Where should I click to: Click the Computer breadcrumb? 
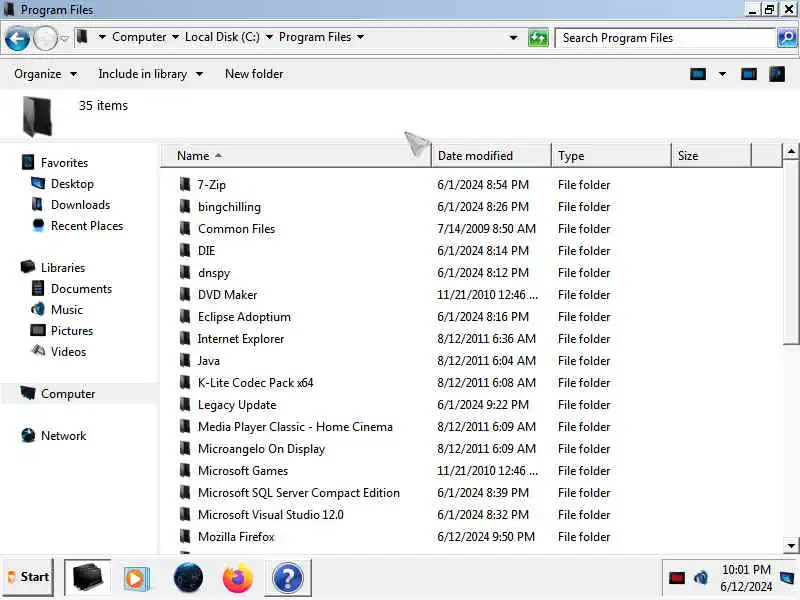pos(139,37)
